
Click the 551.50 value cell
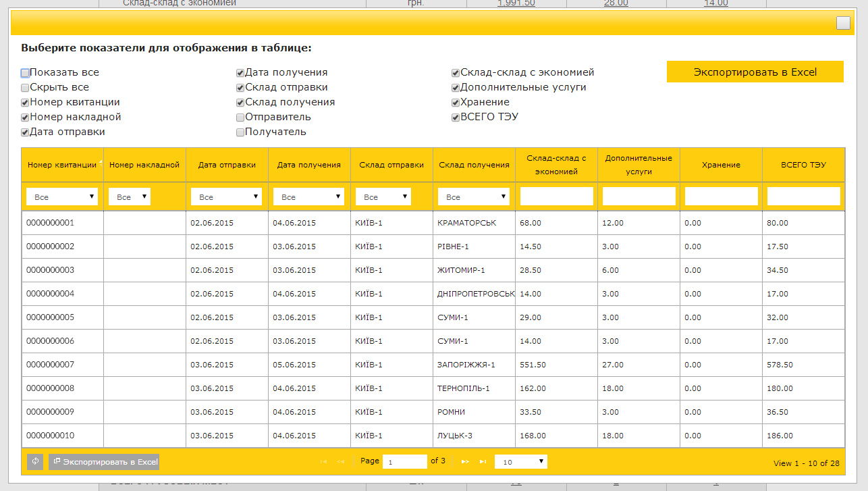[x=556, y=365]
